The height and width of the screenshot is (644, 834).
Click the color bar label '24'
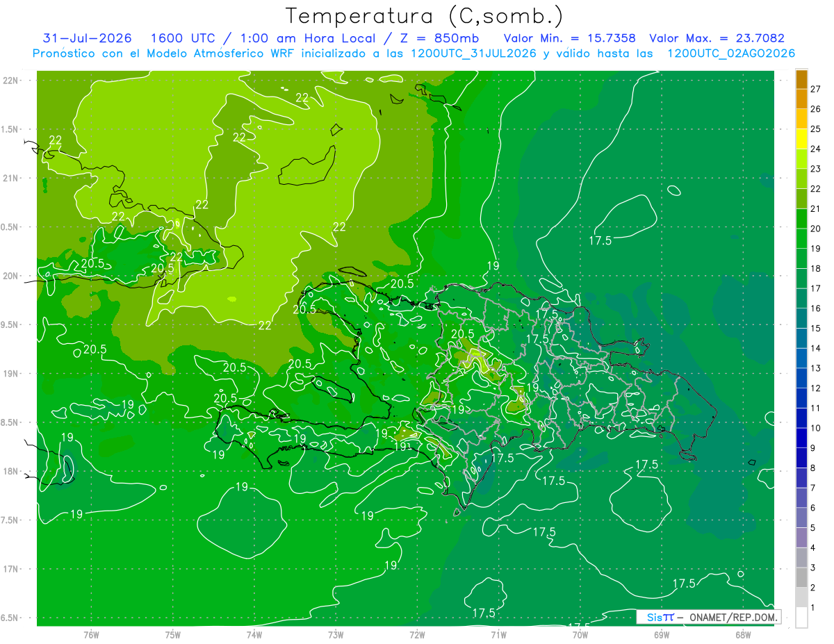816,149
